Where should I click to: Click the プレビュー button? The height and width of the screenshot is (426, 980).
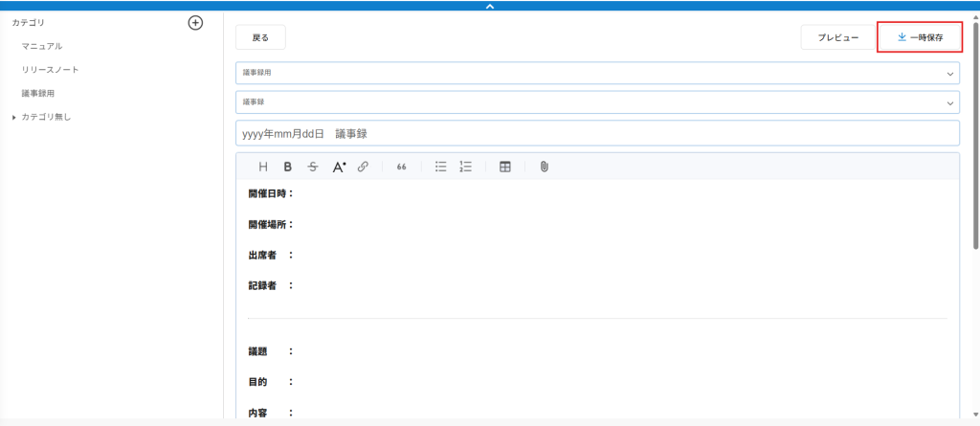click(x=837, y=37)
